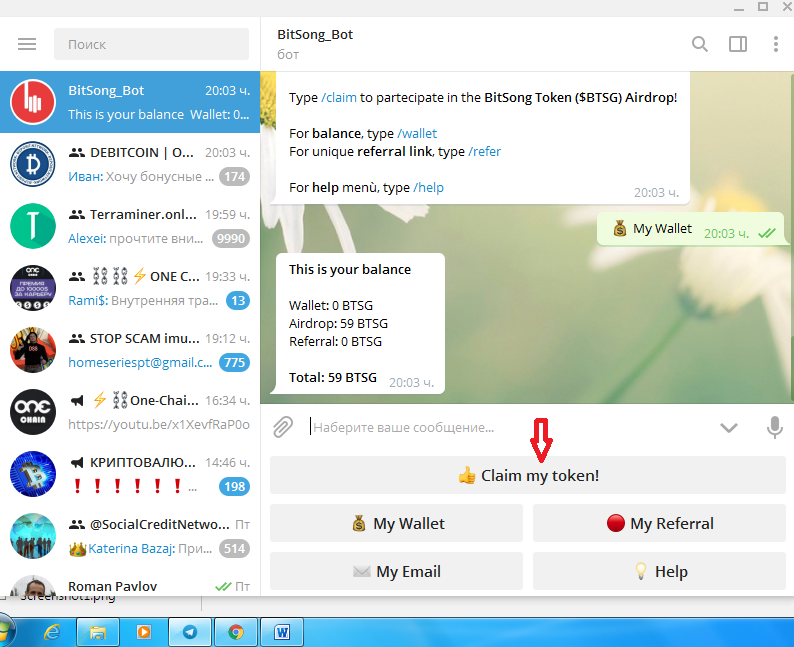The image size is (794, 647).
Task: Open the @SocialCreditNetwo... group chat
Action: [130, 536]
